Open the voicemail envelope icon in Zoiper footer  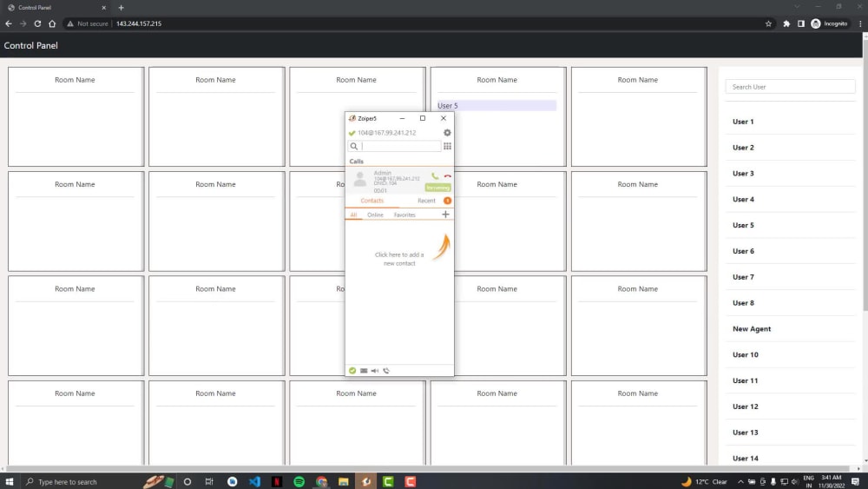point(364,371)
